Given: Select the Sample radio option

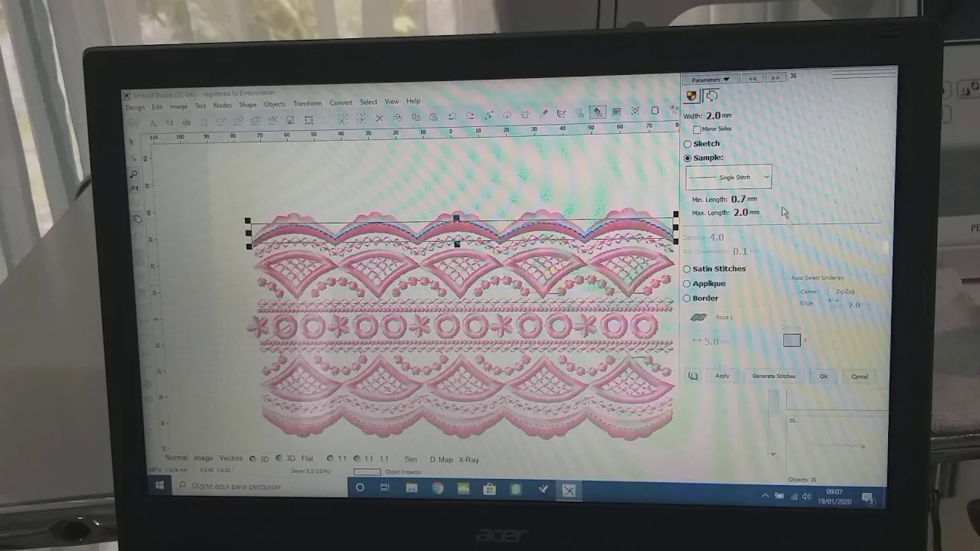Looking at the screenshot, I should point(688,158).
